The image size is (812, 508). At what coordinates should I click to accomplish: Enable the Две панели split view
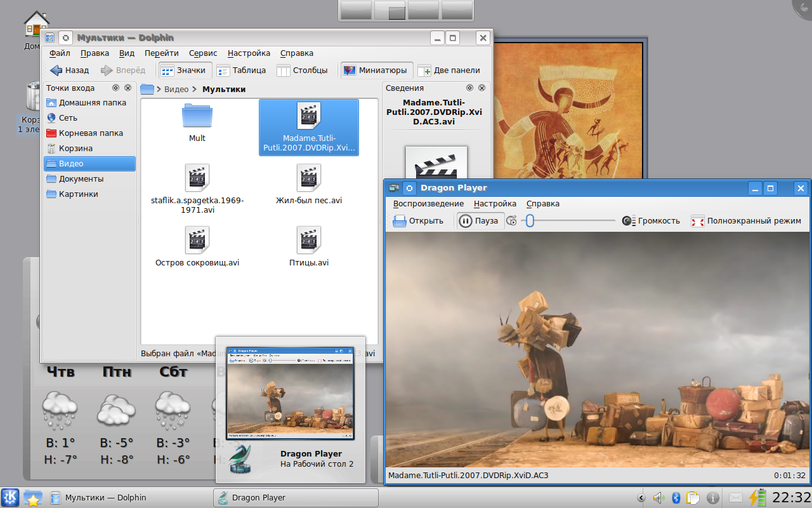[x=449, y=70]
